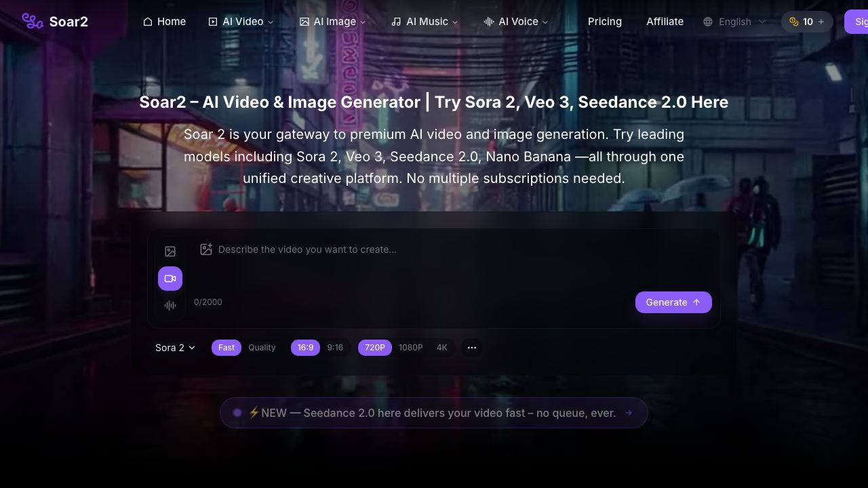This screenshot has width=868, height=488.
Task: Click the coin credits icon
Action: [794, 22]
